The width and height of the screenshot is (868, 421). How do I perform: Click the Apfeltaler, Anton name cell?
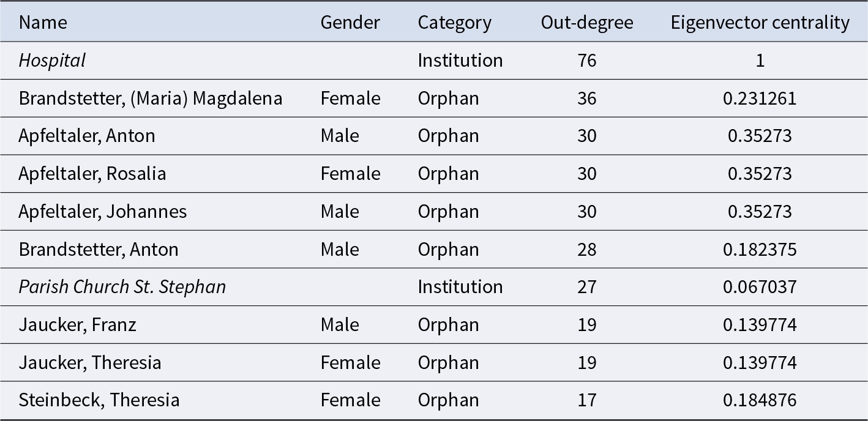tap(87, 135)
